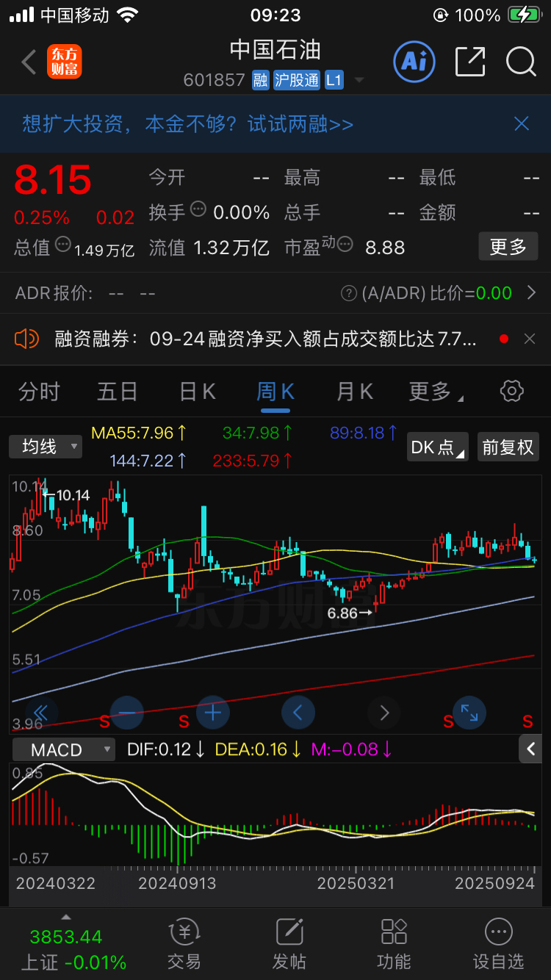Tap the Wi-Fi status icon

[x=129, y=15]
